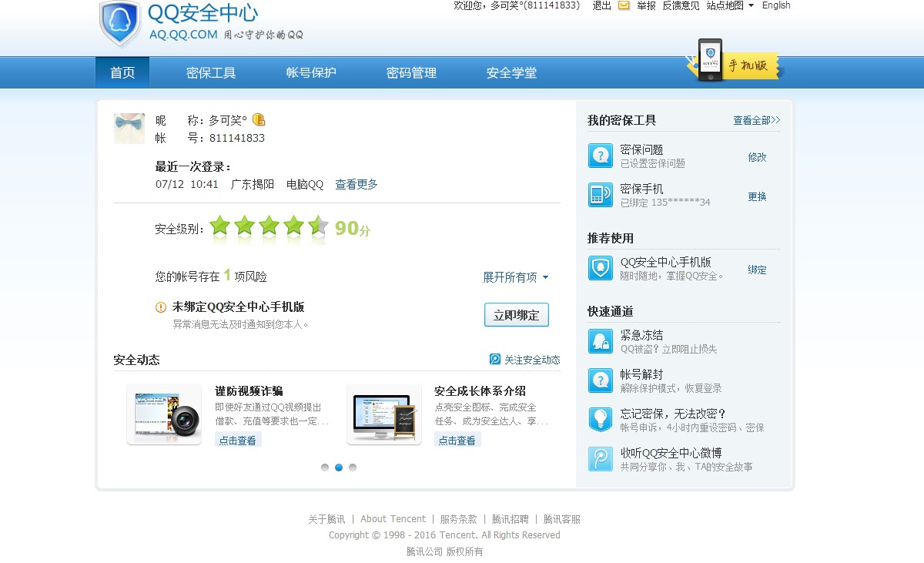Click 查看更多 login history link

(x=357, y=185)
